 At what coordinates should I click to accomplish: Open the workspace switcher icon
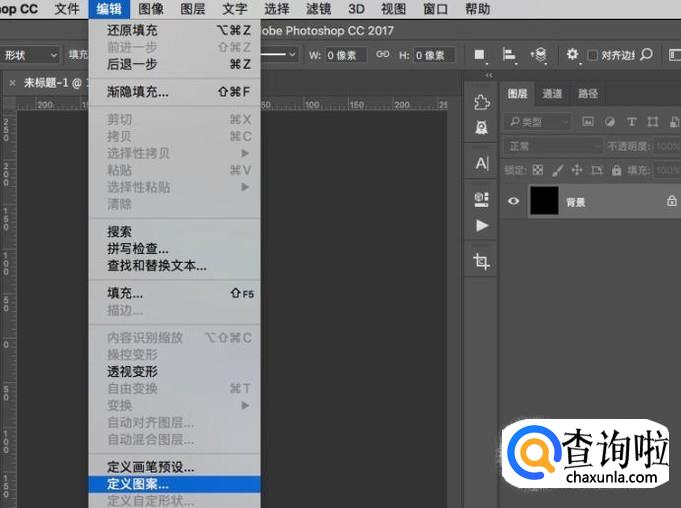pos(674,55)
